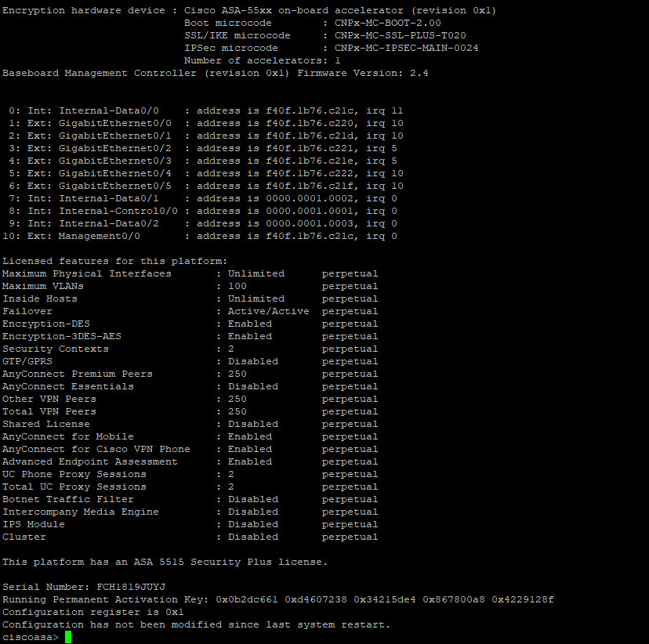
Task: Select activation key value '0x0b2dc661'
Action: [x=247, y=599]
